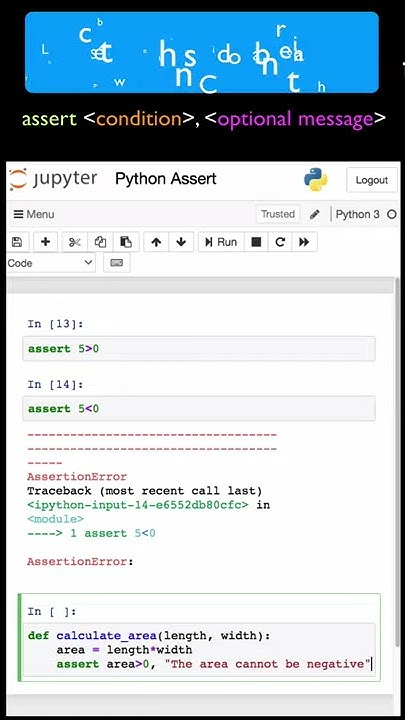Paste cell with clipboard icon
Viewport: 405px width, 720px height.
click(126, 242)
